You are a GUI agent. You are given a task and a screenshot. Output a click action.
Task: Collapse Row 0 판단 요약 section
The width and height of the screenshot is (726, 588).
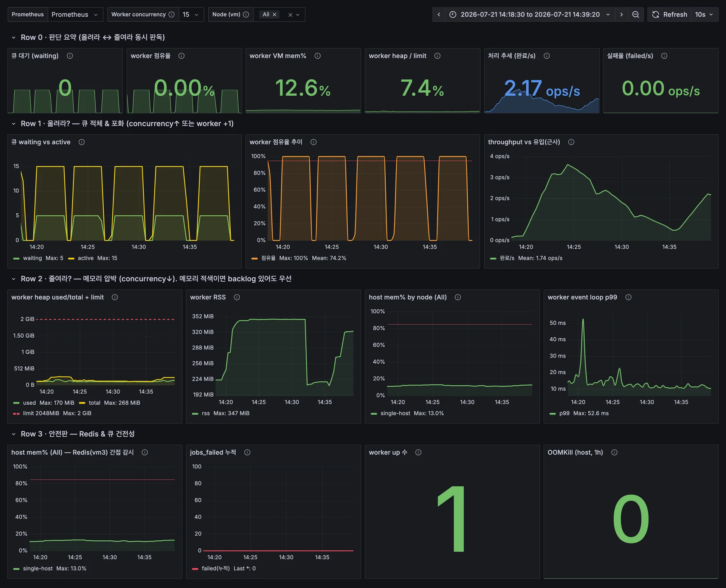pyautogui.click(x=14, y=37)
